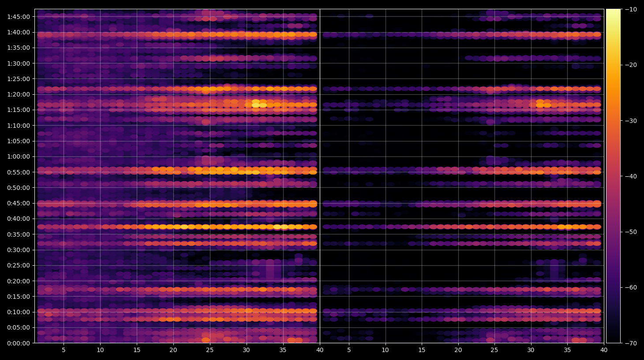Image resolution: width=644 pixels, height=360 pixels.
Task: Select the 0:45:00 y-axis tick label
Action: point(19,203)
